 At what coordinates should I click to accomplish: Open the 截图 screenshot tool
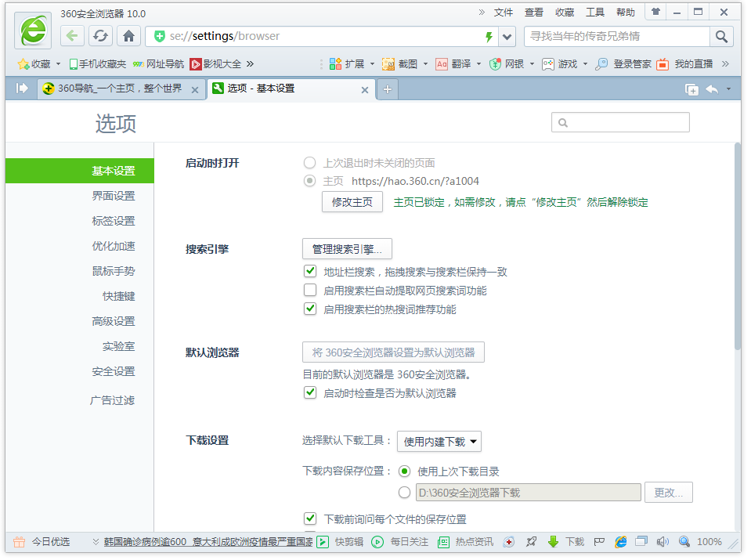400,64
